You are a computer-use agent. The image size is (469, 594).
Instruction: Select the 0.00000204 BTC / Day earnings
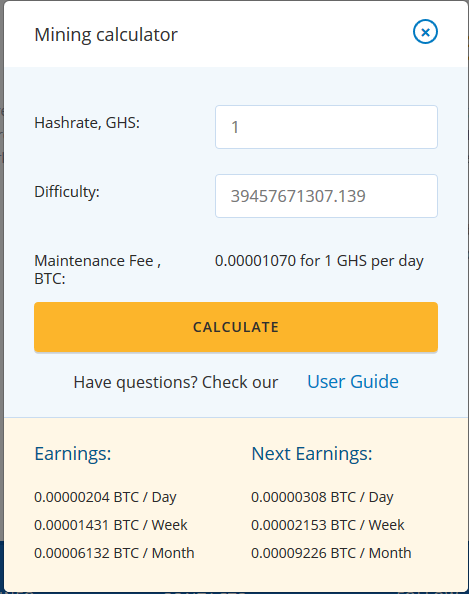click(105, 497)
